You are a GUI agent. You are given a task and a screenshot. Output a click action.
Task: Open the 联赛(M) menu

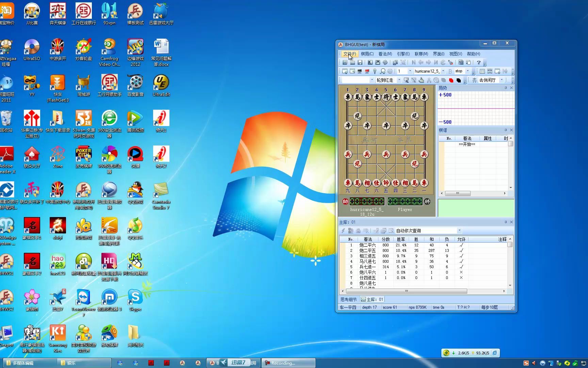click(x=421, y=54)
